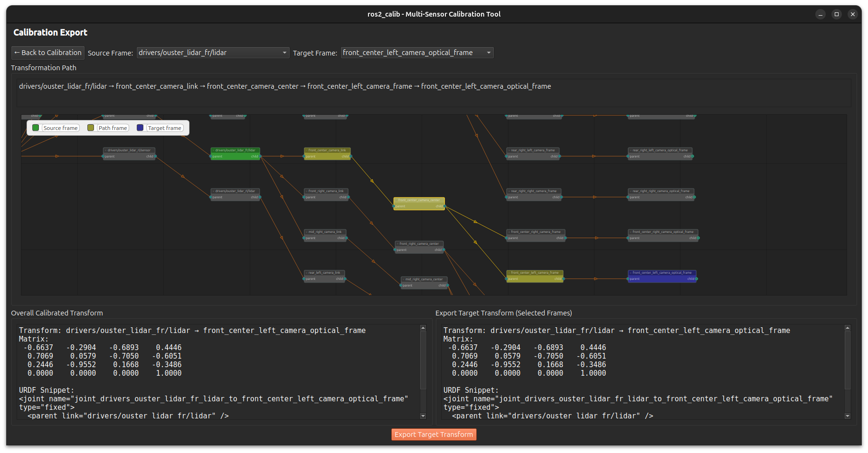Select the mid_right_camera_link node
Viewport: 868px width, 453px height.
[x=325, y=235]
